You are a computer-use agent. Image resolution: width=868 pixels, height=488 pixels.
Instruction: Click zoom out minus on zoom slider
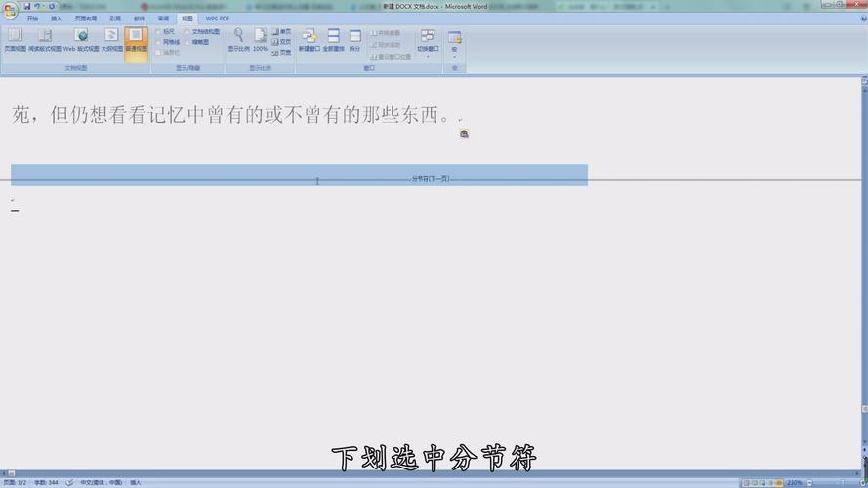(x=809, y=483)
